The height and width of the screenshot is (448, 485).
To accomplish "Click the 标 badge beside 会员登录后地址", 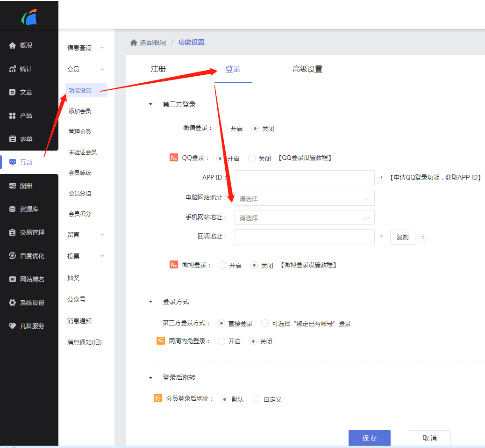I will click(x=158, y=398).
